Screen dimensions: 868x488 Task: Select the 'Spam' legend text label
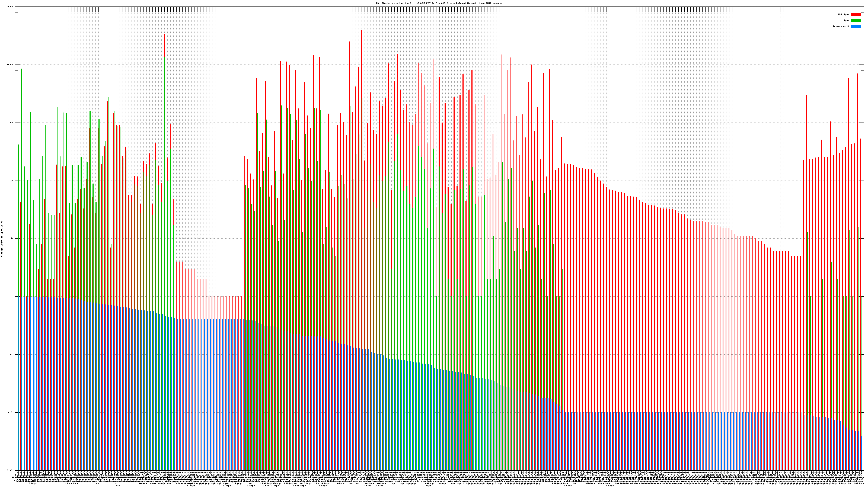tap(846, 21)
